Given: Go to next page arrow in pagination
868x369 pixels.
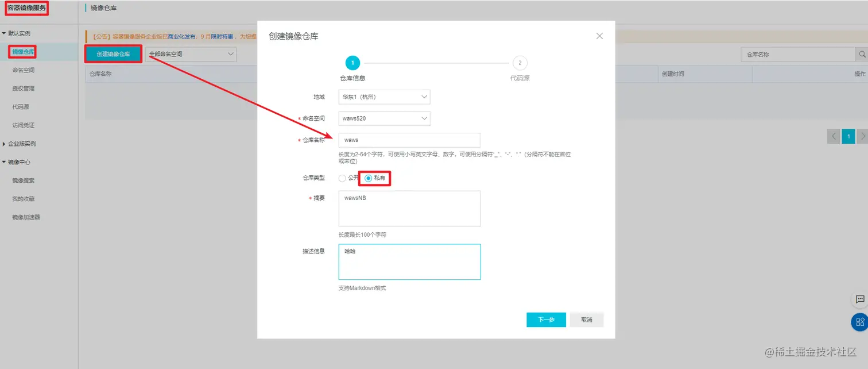Looking at the screenshot, I should pyautogui.click(x=862, y=136).
